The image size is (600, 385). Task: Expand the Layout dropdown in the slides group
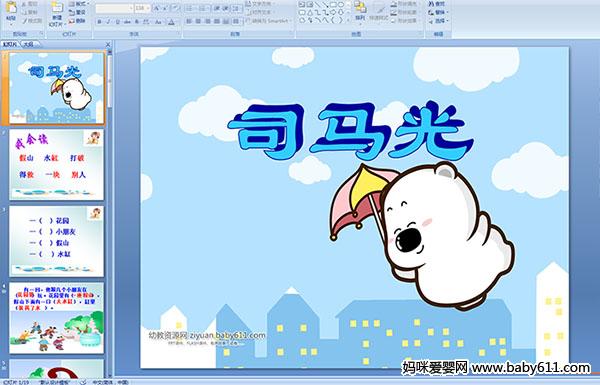[x=78, y=4]
